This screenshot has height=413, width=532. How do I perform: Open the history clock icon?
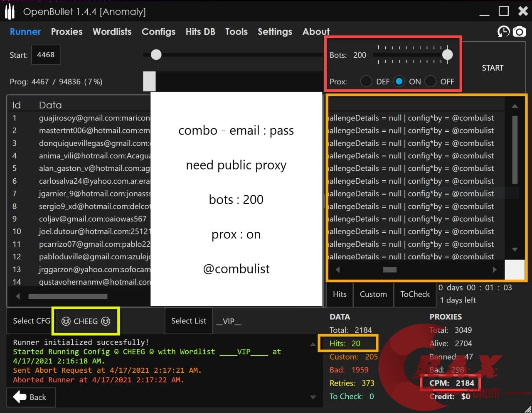[x=503, y=32]
